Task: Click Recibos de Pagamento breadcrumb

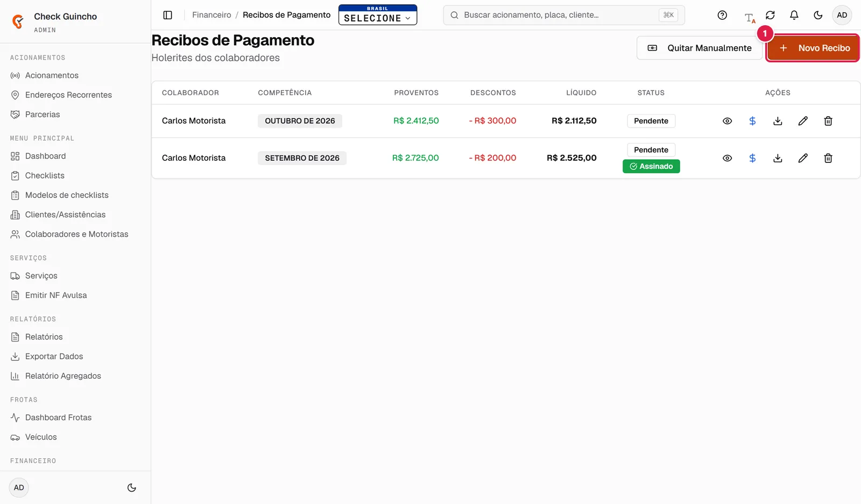Action: click(x=287, y=15)
